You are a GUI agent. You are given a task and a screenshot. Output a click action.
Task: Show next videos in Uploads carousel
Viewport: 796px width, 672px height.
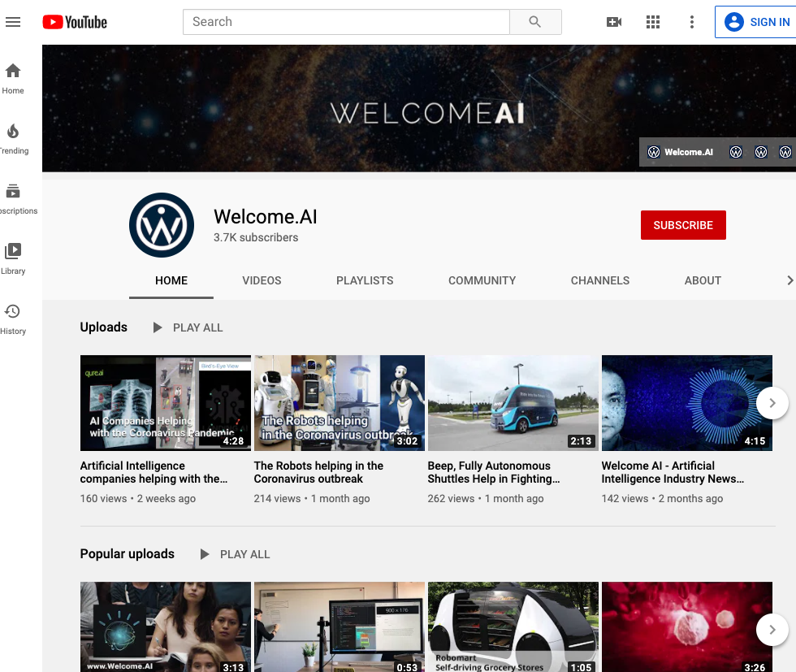pos(772,403)
